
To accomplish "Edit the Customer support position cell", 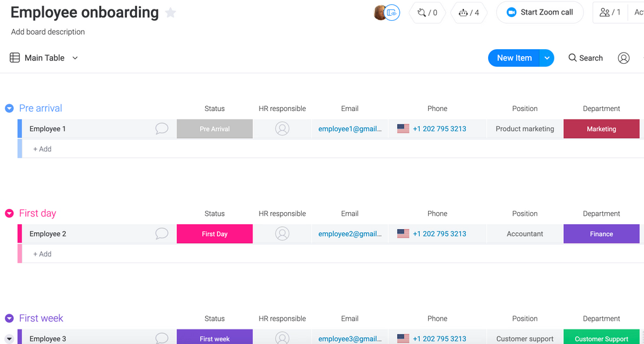I will [x=525, y=337].
